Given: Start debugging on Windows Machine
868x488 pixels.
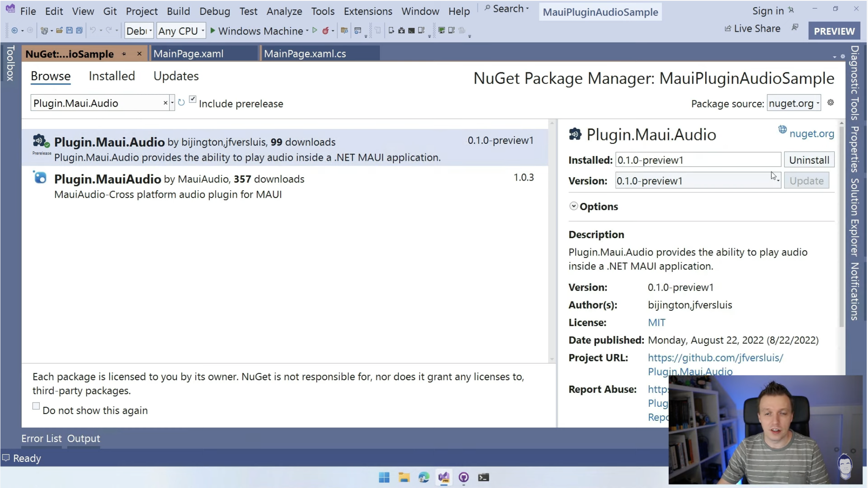Looking at the screenshot, I should coord(256,31).
